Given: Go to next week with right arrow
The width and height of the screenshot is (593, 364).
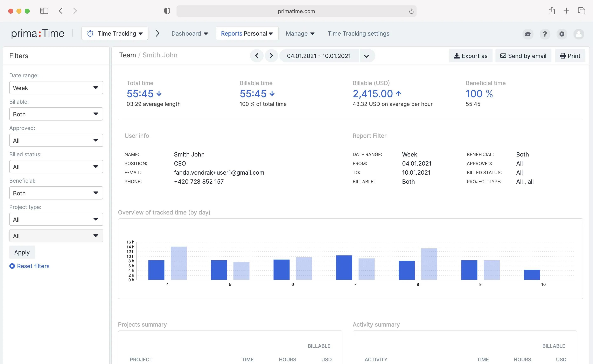Looking at the screenshot, I should pos(271,56).
